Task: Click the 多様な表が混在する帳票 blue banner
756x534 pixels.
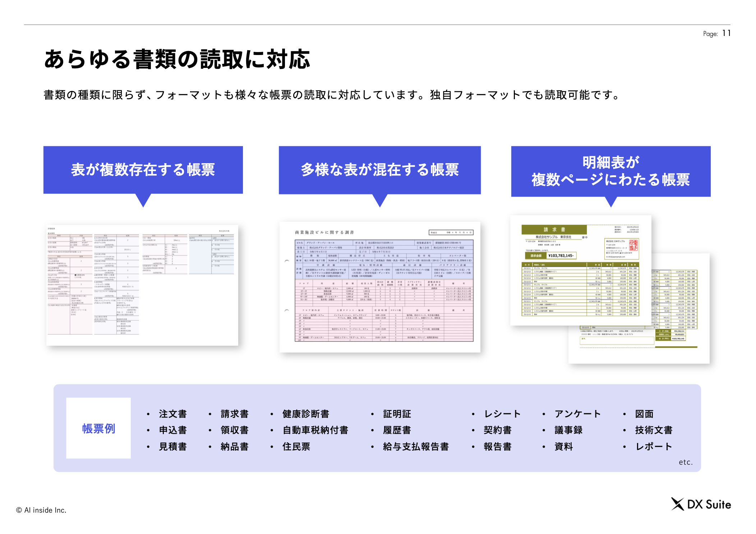Action: click(379, 170)
